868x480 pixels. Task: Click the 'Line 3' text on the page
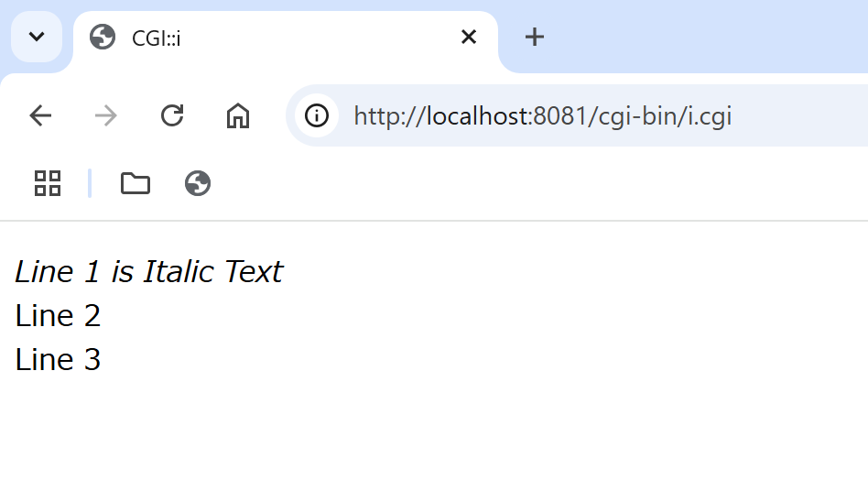point(58,360)
